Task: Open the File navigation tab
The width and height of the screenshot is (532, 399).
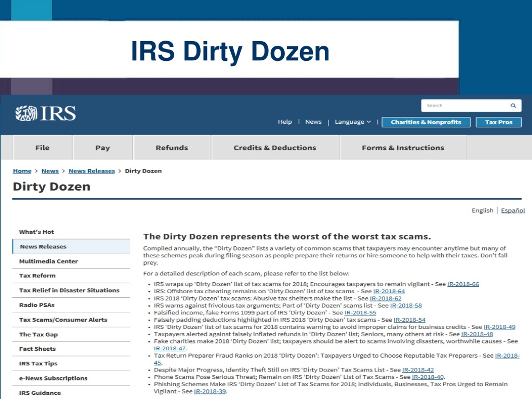Action: point(43,148)
